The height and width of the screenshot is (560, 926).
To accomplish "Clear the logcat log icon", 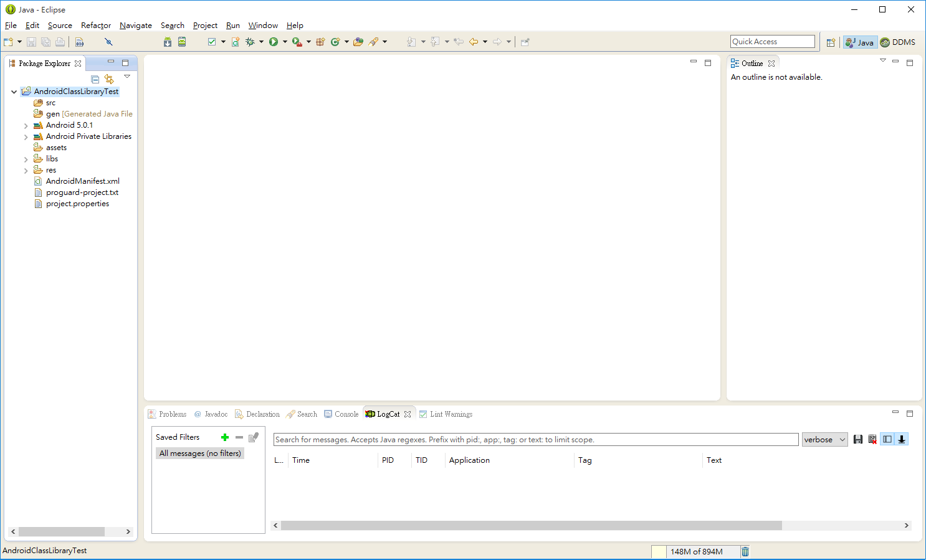I will [x=872, y=439].
